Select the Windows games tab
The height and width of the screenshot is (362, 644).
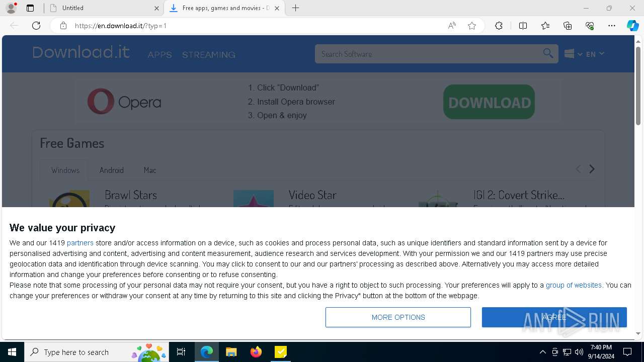(65, 170)
